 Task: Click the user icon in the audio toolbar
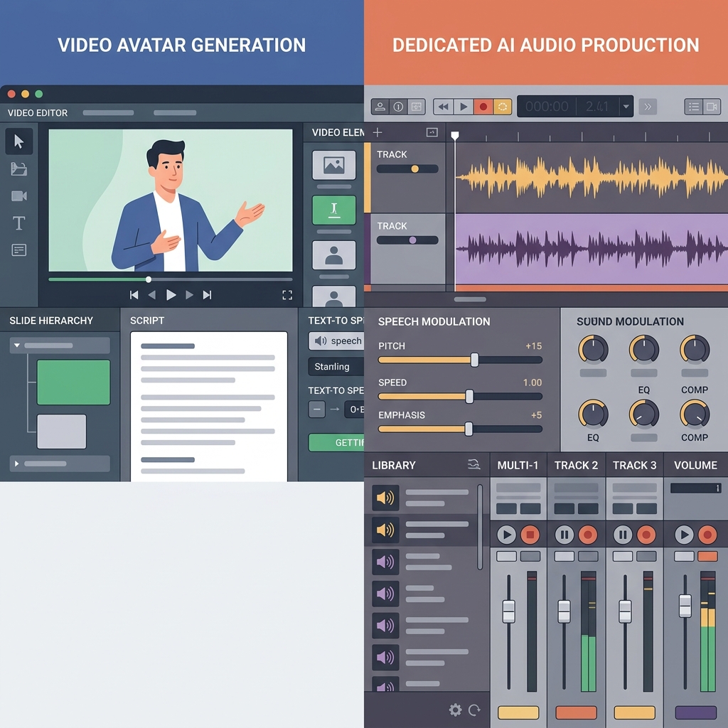click(380, 107)
